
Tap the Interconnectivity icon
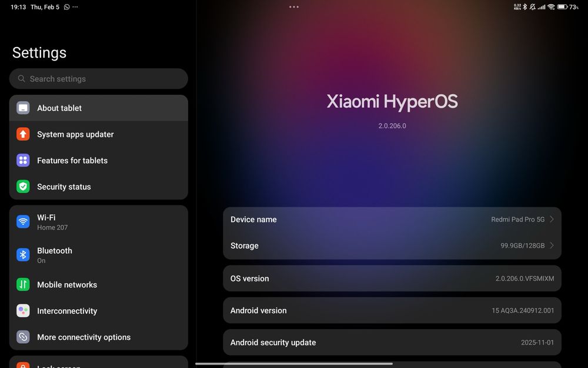[23, 311]
